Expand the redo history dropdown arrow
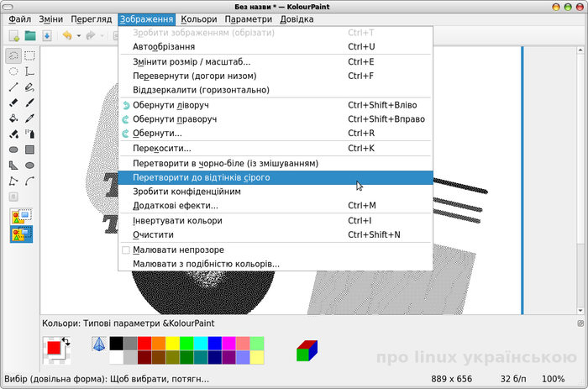This screenshot has width=588, height=389. (102, 36)
